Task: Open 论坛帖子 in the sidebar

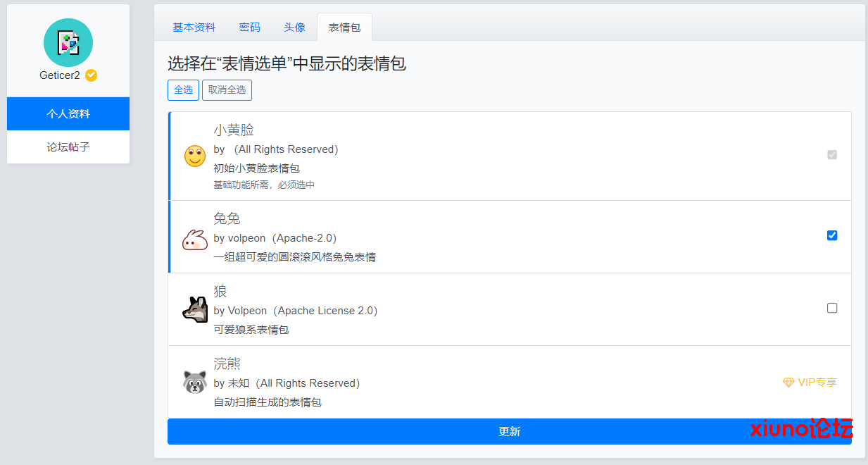Action: pos(68,147)
